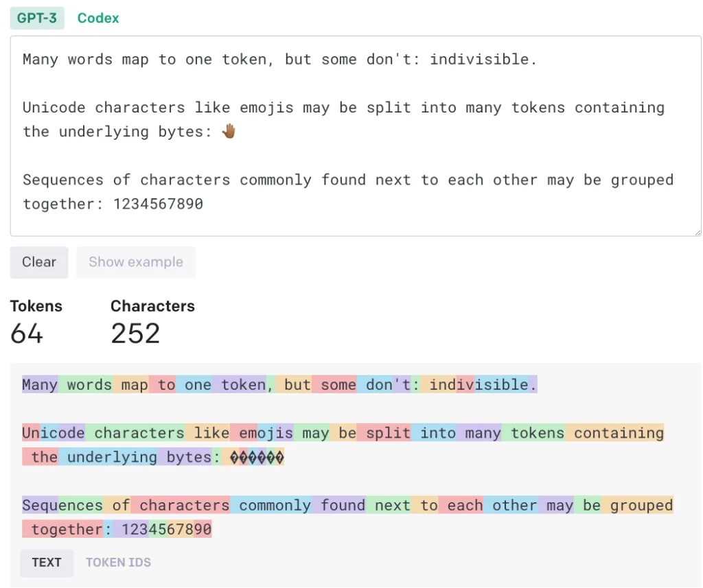Click the highlighted 'Sequences' token in the output
Screen dimensions: 703x588
click(x=62, y=506)
